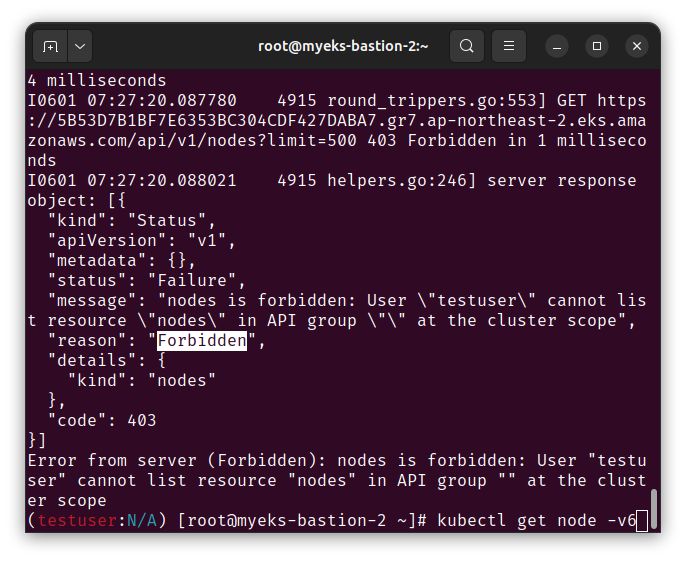
Task: Click the "status": "Failure" line
Action: click(147, 280)
